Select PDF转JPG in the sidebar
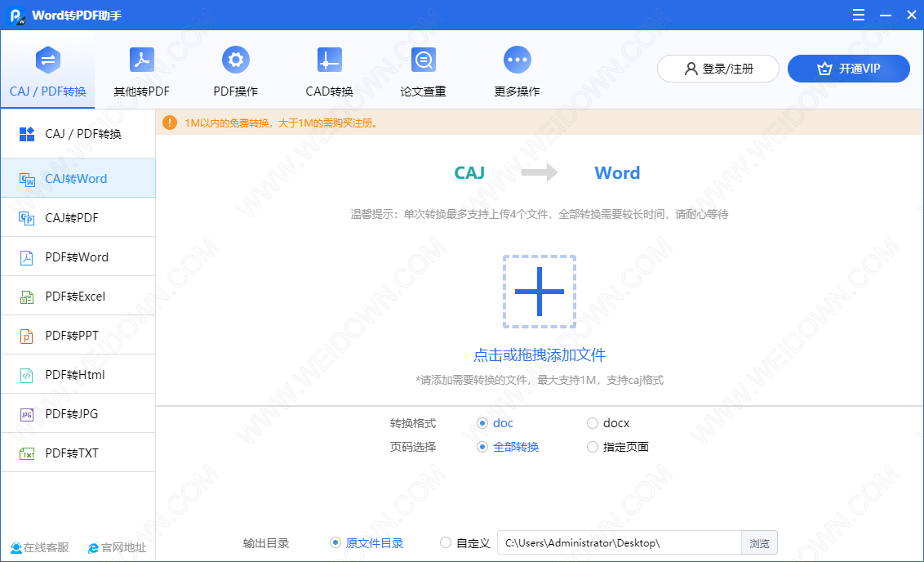The height and width of the screenshot is (562, 924). coord(78,414)
